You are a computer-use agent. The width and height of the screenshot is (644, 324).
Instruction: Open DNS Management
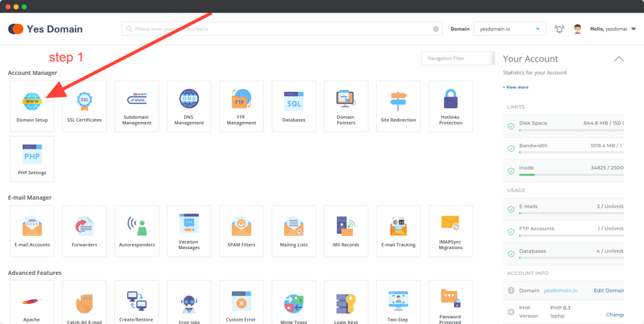tap(189, 106)
